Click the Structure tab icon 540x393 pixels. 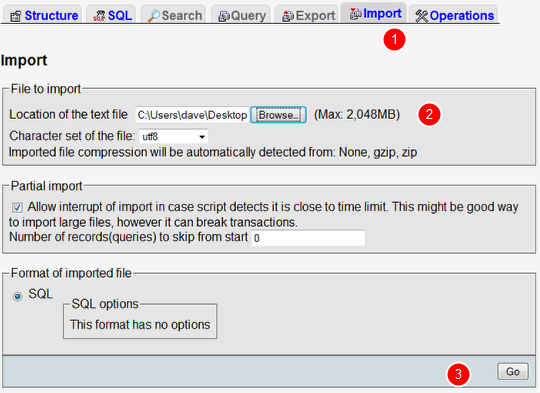(x=15, y=16)
